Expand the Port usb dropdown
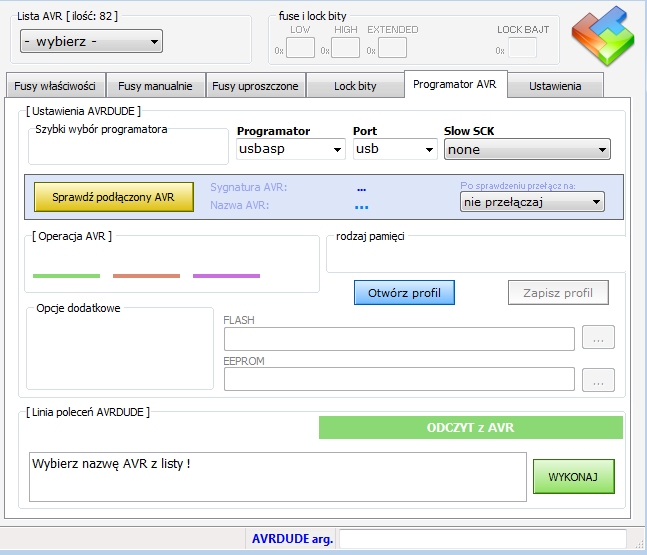647x555 pixels. click(395, 149)
